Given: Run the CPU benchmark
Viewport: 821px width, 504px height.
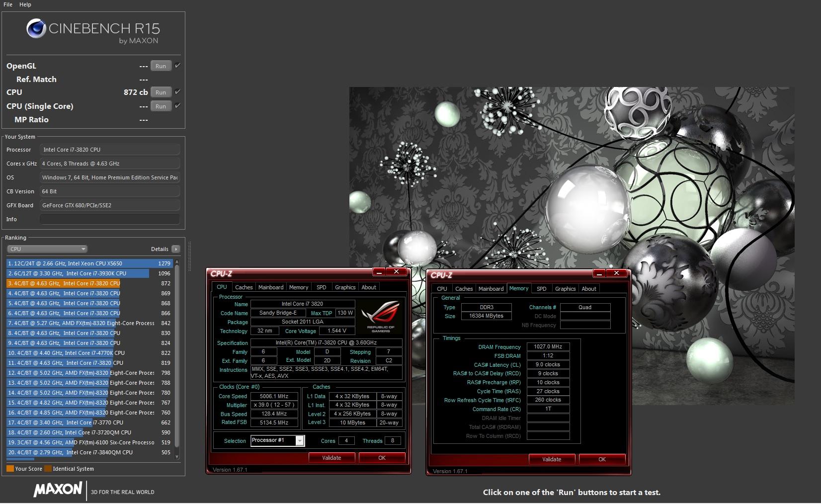Looking at the screenshot, I should pos(161,92).
